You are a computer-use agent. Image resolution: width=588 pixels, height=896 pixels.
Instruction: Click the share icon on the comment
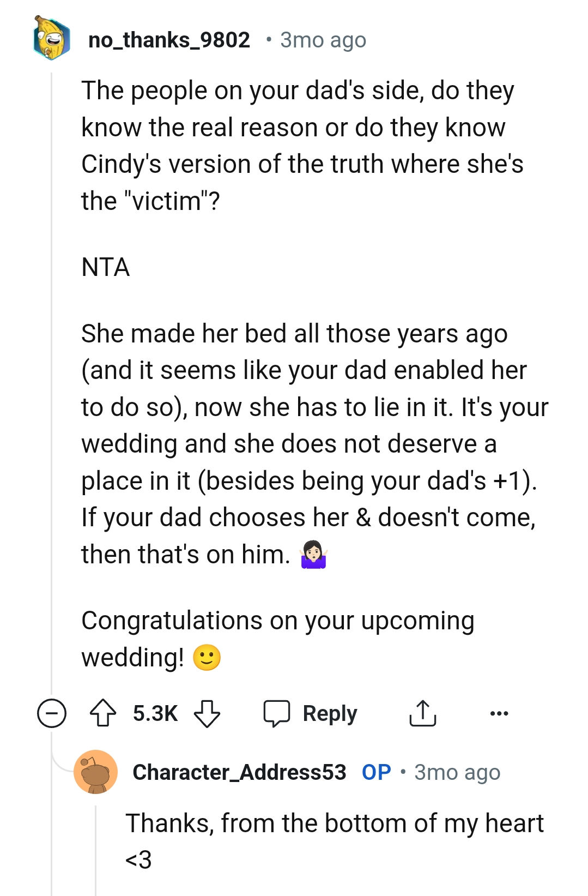pyautogui.click(x=422, y=713)
